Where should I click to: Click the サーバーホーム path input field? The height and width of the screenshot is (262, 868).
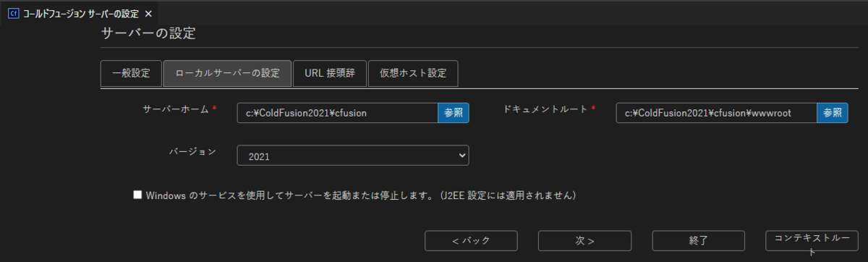click(338, 113)
